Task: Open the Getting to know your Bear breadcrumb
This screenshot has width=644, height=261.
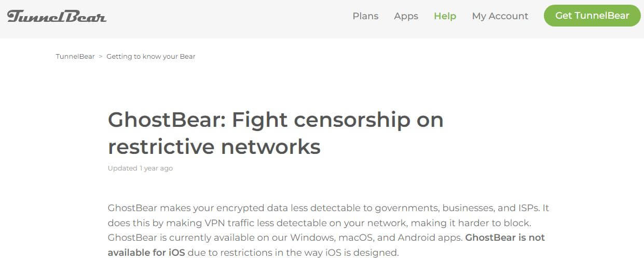Action: coord(151,56)
